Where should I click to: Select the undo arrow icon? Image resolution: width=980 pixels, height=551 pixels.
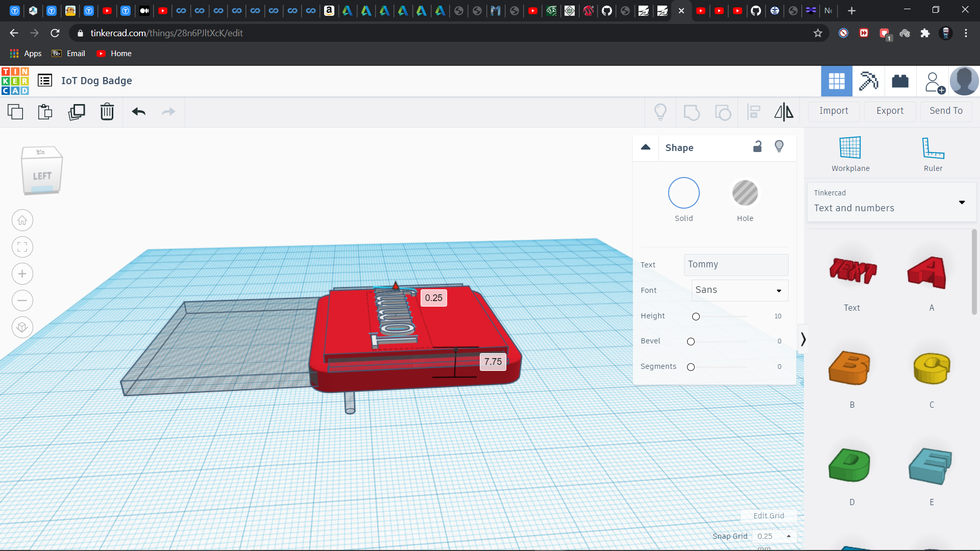[x=138, y=112]
